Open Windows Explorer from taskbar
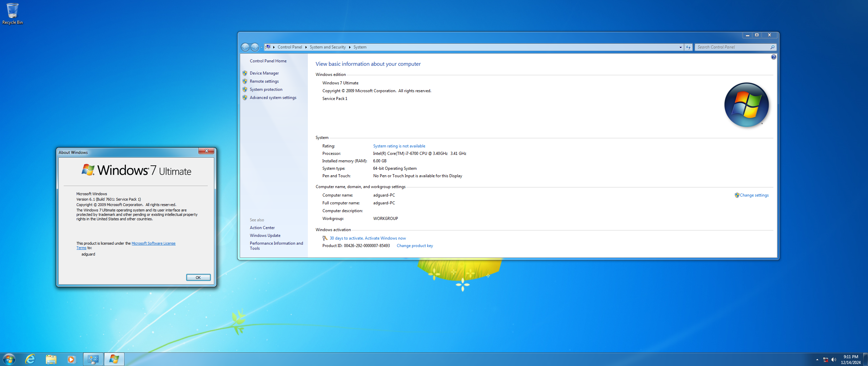This screenshot has width=868, height=366. tap(51, 359)
